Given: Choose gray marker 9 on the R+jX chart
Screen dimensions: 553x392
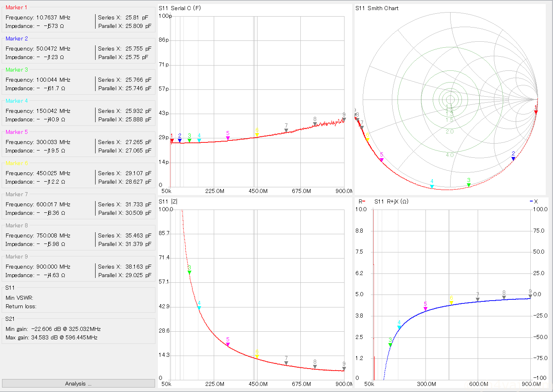Looking at the screenshot, I should coord(530,296).
